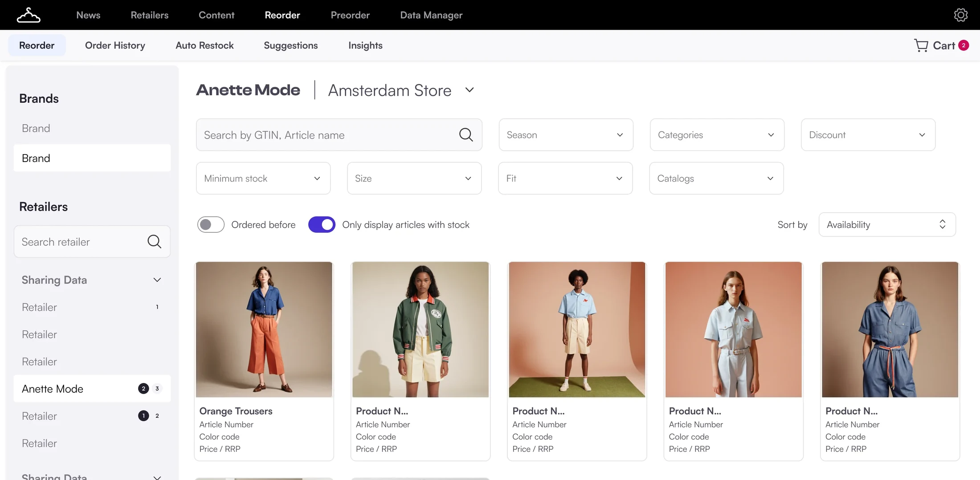
Task: Click the Brands sidebar heading
Action: point(39,98)
